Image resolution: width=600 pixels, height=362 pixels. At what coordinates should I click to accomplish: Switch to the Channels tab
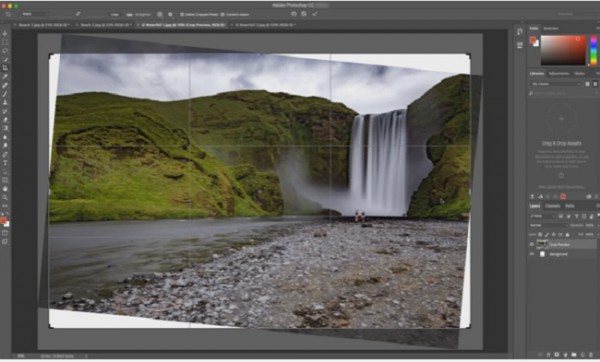(x=552, y=206)
